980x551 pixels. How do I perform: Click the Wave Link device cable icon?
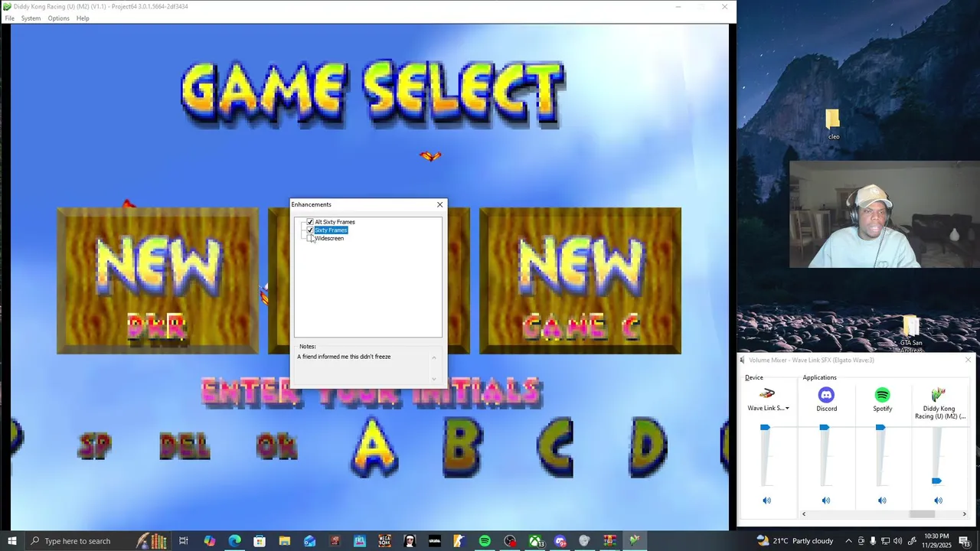[x=766, y=395]
